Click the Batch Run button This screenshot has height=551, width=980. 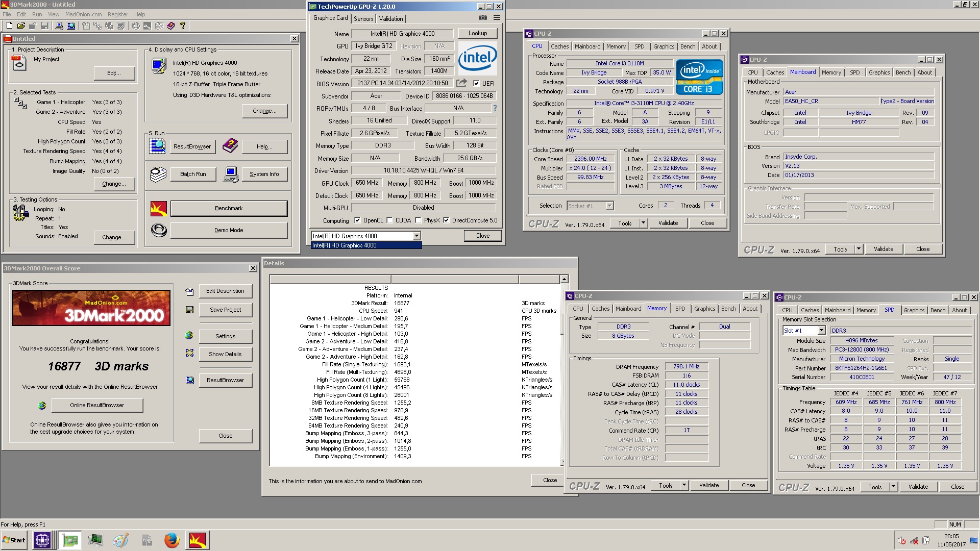tap(193, 174)
